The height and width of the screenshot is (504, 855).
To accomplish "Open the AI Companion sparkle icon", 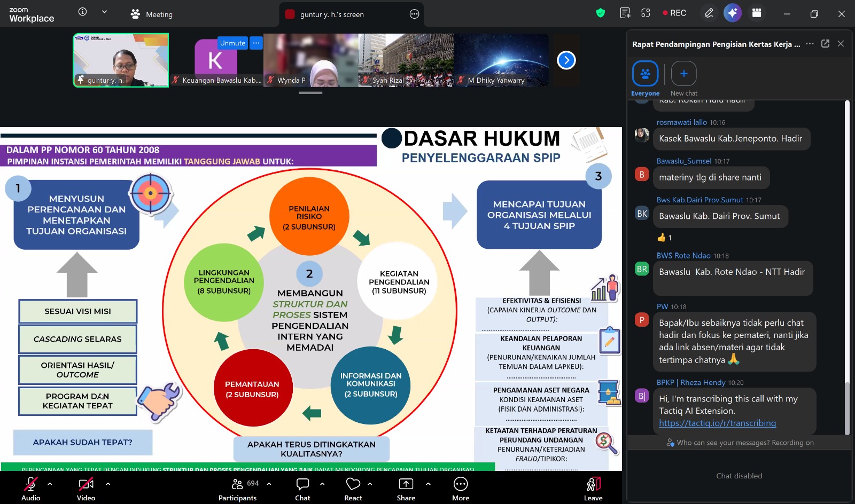I will pyautogui.click(x=733, y=13).
